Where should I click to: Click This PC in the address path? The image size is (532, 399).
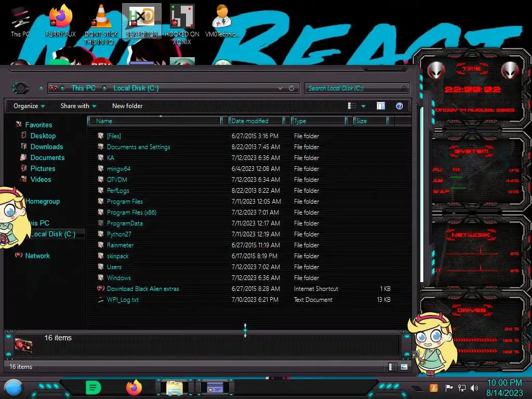(x=83, y=88)
